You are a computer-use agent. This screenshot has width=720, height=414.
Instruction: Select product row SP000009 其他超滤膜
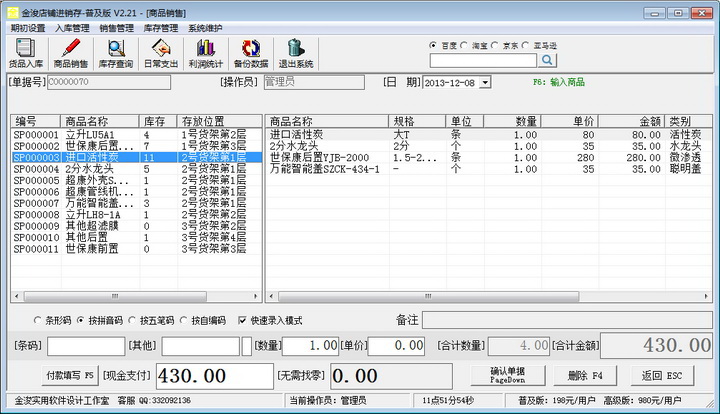[x=136, y=226]
